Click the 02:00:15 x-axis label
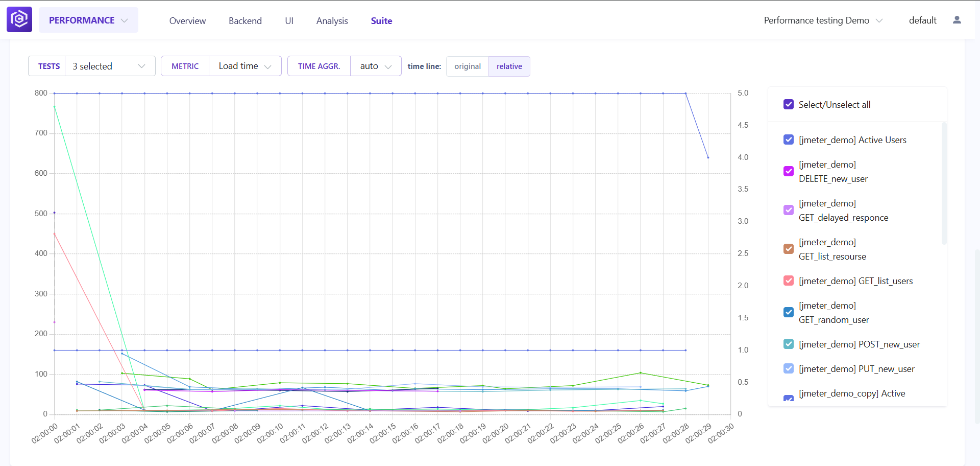 tap(383, 433)
